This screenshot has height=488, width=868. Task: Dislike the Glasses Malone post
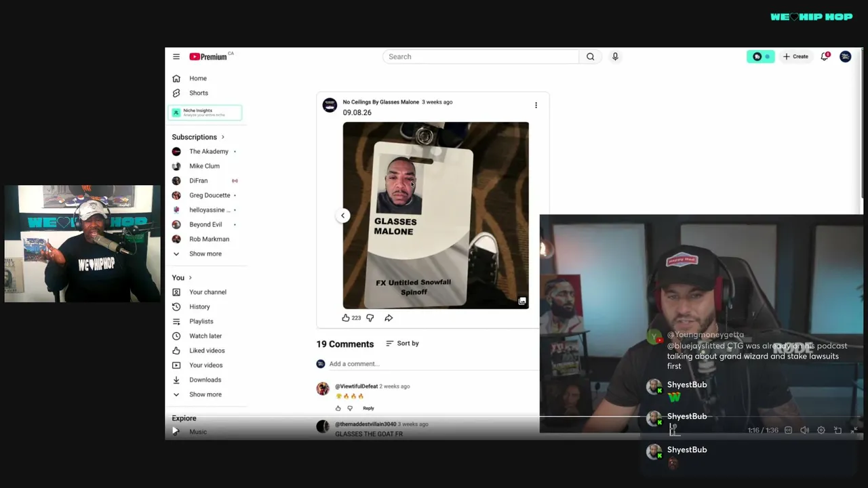[x=370, y=318]
